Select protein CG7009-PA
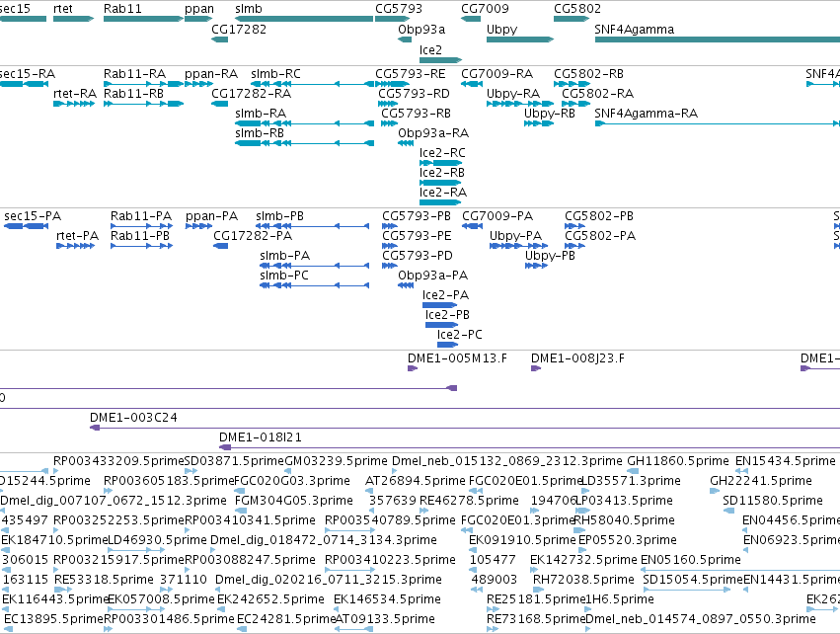 [473, 226]
